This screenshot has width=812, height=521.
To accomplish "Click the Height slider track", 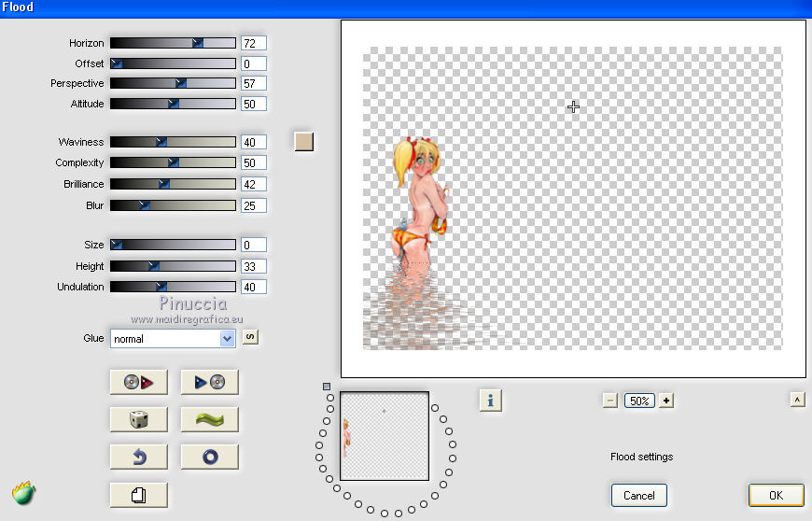I will (x=173, y=266).
